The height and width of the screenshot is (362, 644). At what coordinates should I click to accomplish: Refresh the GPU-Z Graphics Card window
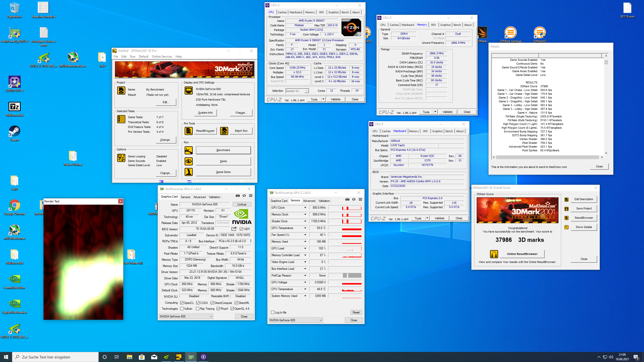pyautogui.click(x=244, y=196)
